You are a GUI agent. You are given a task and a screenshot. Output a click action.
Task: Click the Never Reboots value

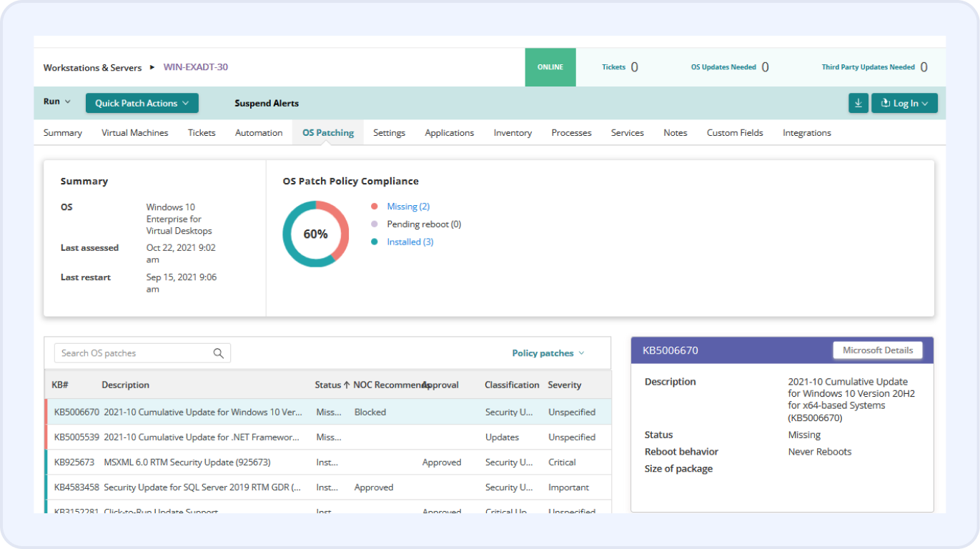pos(820,452)
